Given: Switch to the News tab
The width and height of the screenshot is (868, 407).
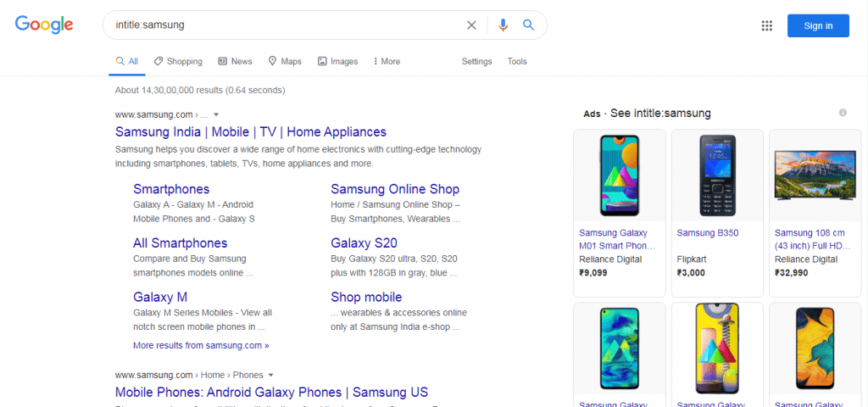Looking at the screenshot, I should click(235, 62).
